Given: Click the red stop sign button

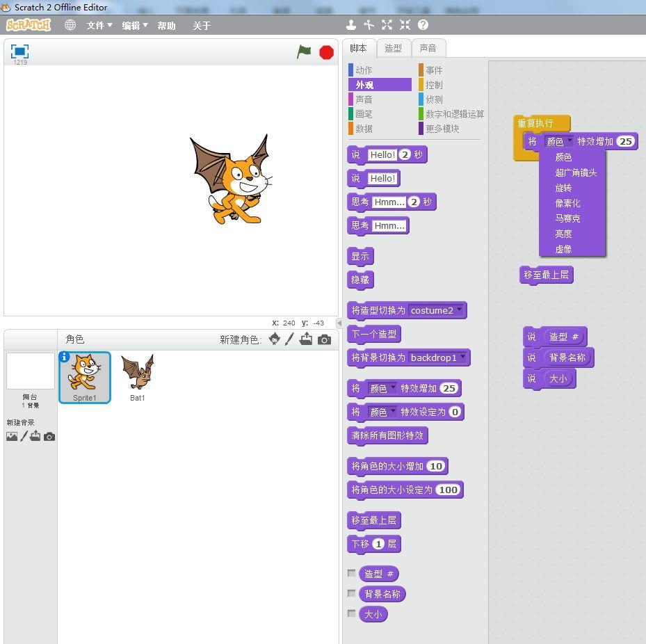Looking at the screenshot, I should [326, 52].
